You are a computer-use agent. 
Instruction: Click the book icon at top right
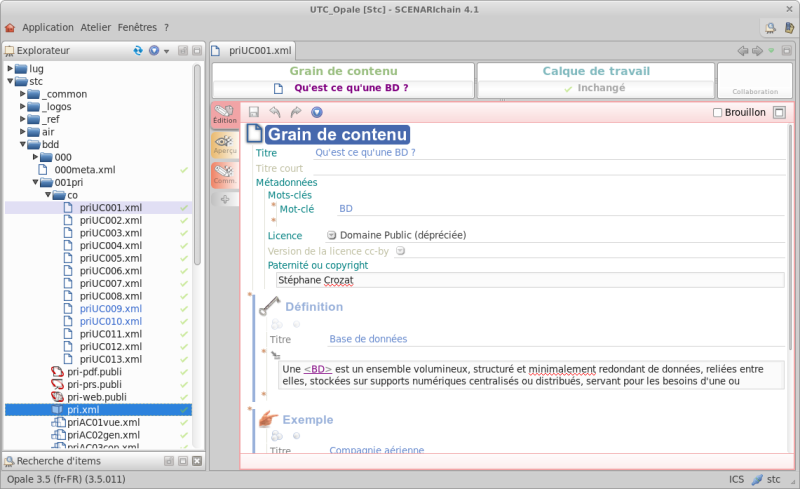(789, 28)
